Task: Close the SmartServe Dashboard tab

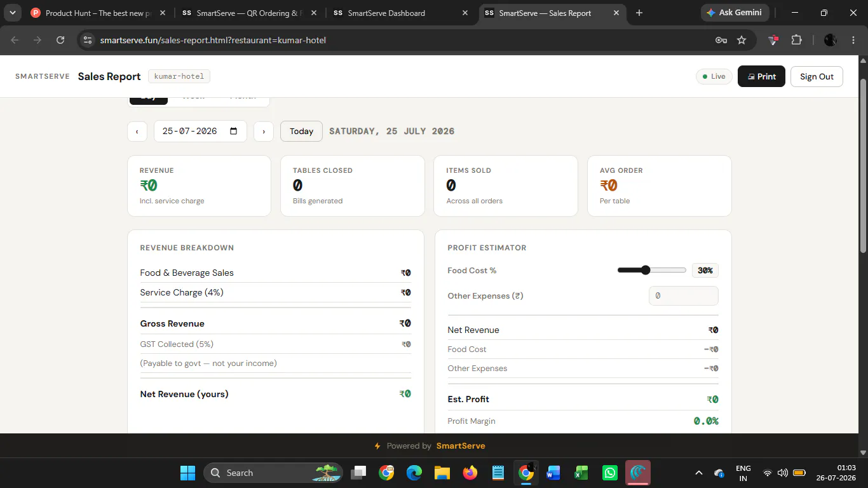Action: point(465,13)
